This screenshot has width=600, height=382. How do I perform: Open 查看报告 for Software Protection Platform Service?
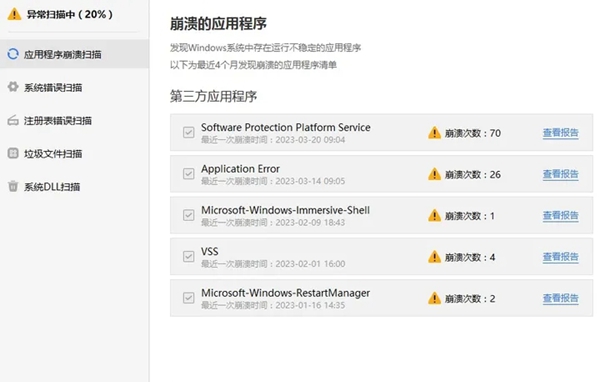tap(561, 133)
